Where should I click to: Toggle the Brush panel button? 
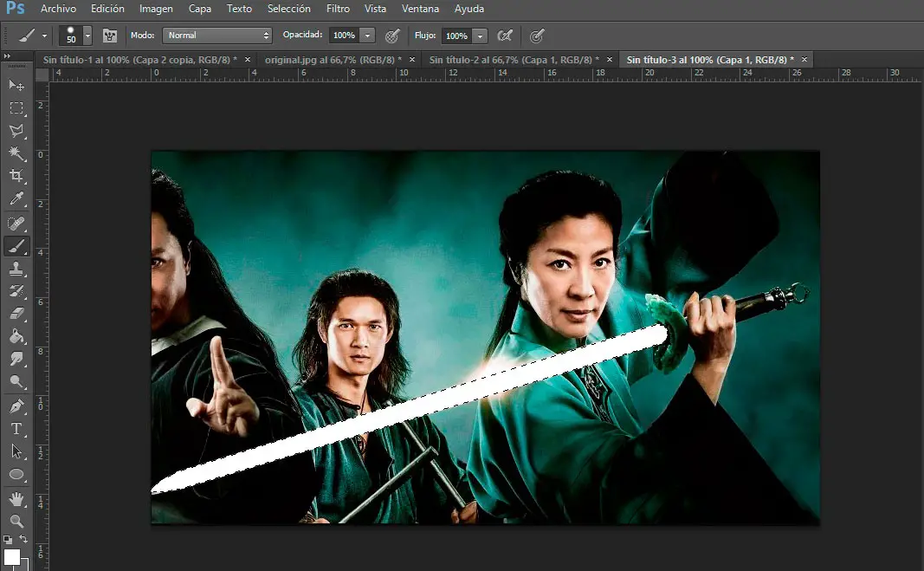110,36
